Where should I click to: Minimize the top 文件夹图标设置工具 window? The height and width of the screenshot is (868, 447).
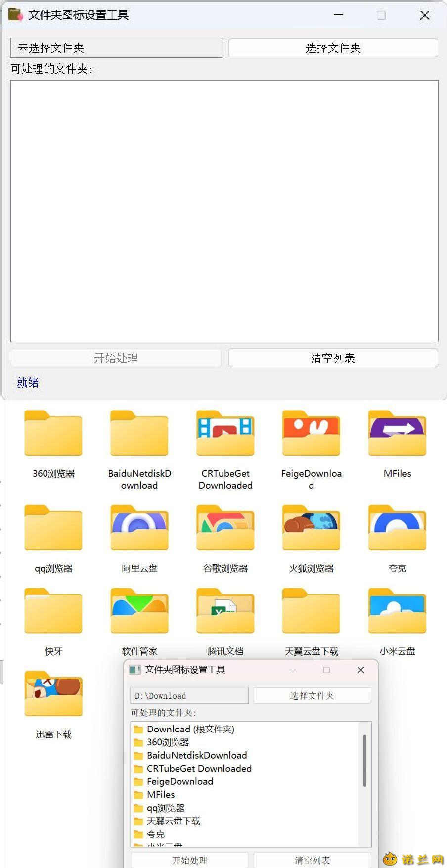point(338,15)
